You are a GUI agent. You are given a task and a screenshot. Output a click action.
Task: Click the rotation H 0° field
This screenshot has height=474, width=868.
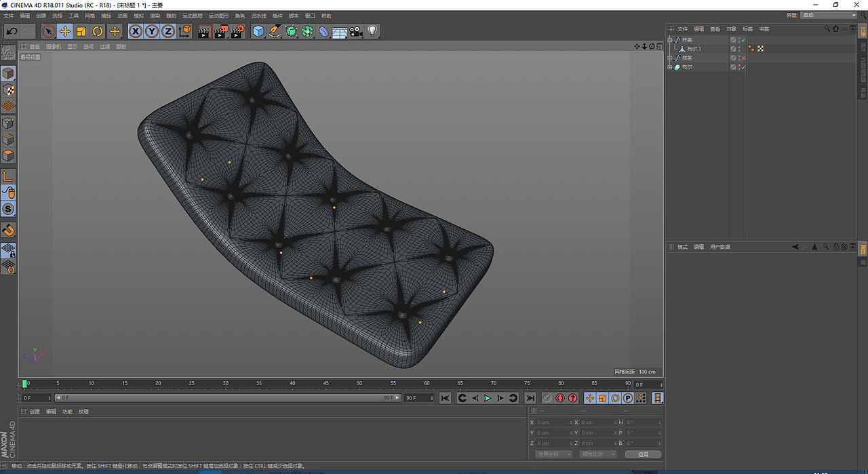pos(642,422)
